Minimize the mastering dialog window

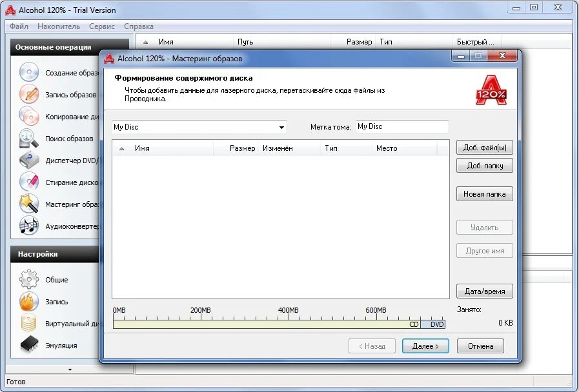[460, 55]
